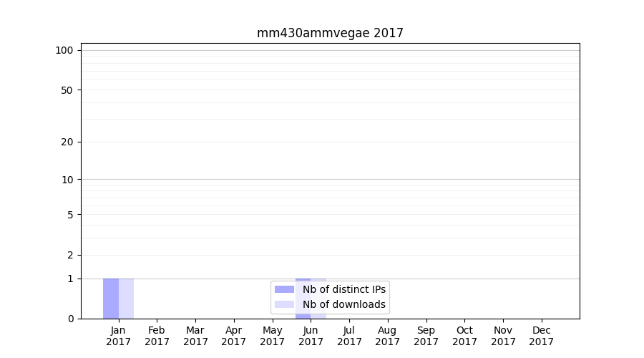Image resolution: width=644 pixels, height=358 pixels.
Task: Select the y-axis tick label 5
Action: point(70,215)
